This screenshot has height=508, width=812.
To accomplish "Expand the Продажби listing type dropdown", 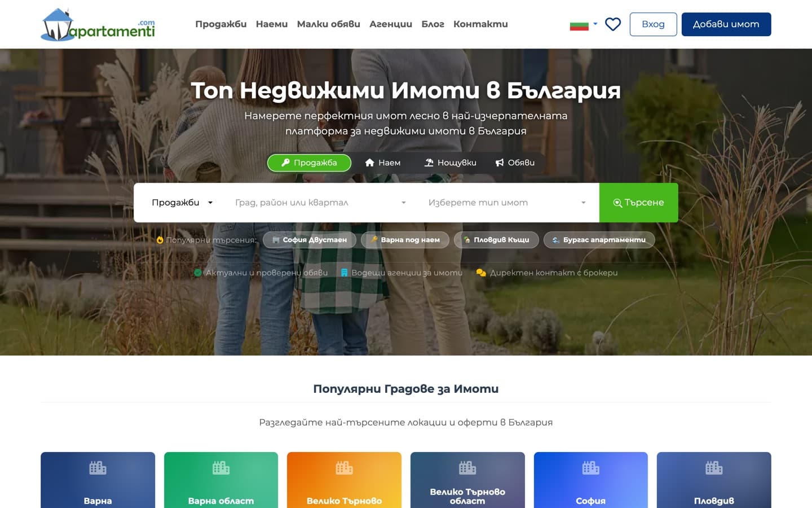I will [182, 203].
